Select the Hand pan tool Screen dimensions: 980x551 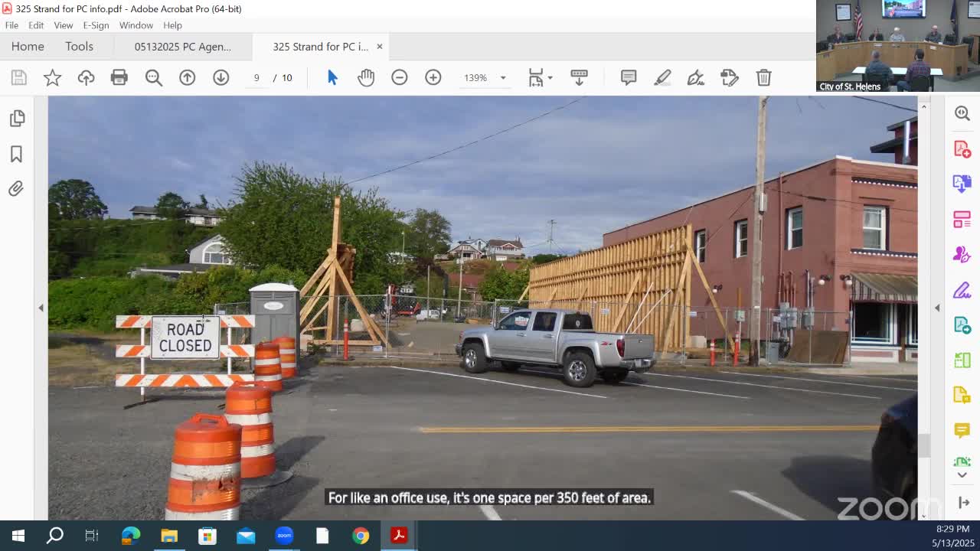click(366, 77)
